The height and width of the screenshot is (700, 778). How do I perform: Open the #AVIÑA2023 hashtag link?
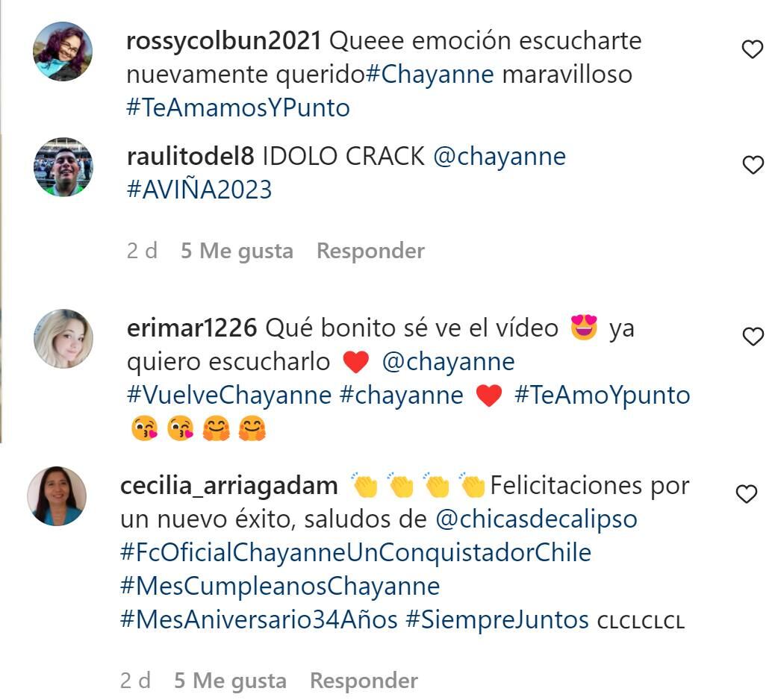pyautogui.click(x=199, y=190)
